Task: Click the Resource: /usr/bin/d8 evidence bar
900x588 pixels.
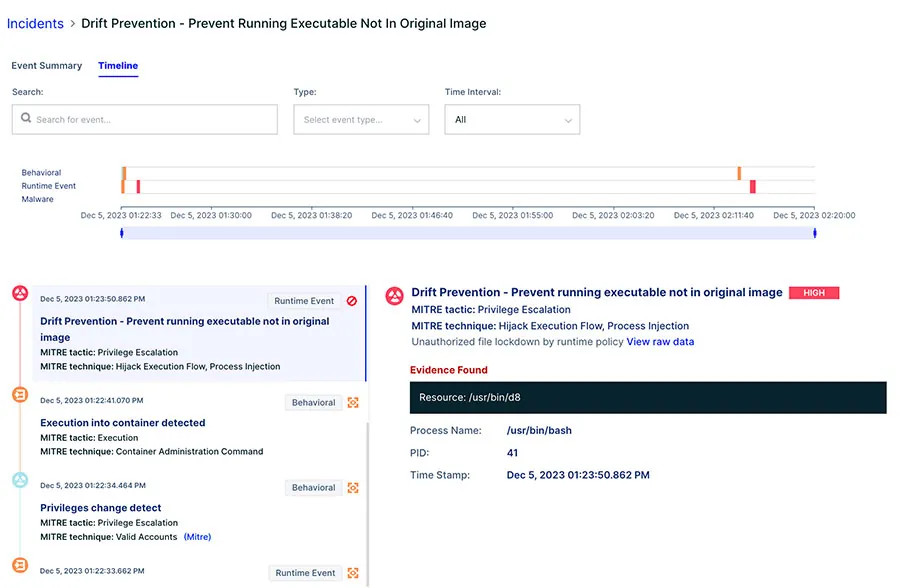Action: click(648, 397)
